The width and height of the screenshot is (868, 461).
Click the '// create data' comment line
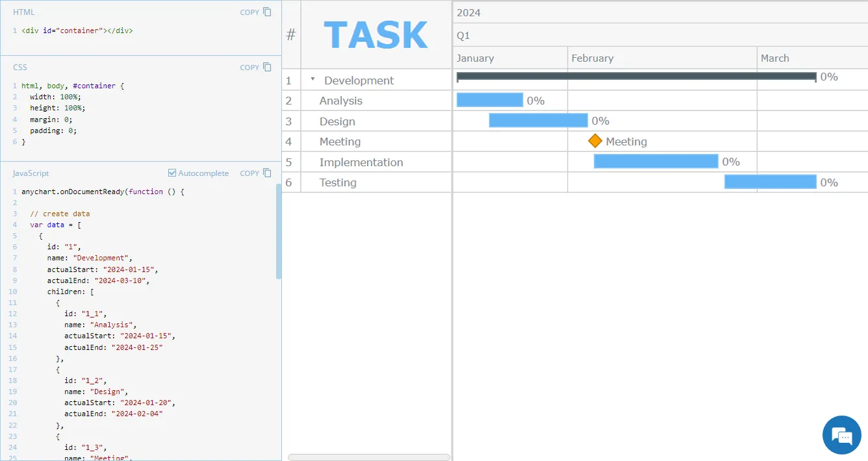coord(60,214)
